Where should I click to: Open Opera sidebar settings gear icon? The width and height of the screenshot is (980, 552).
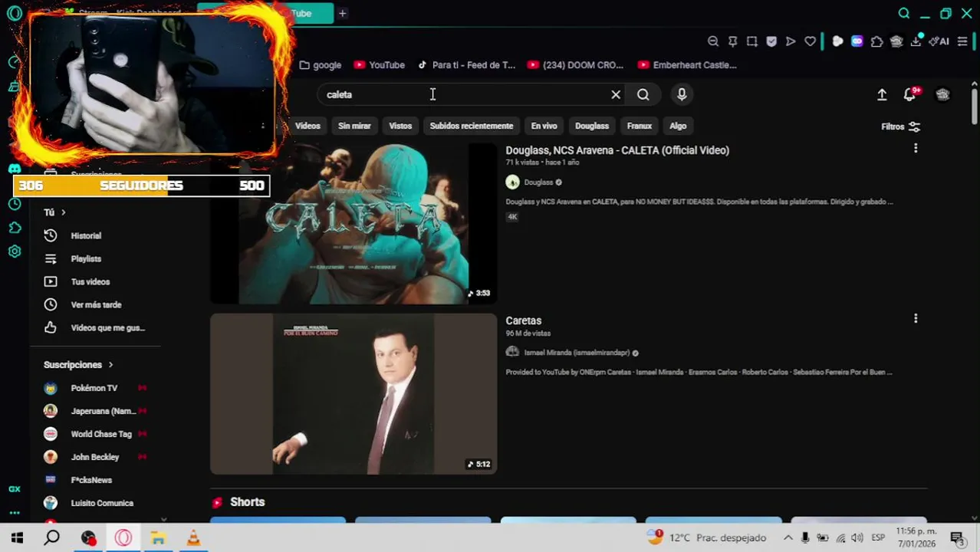(15, 251)
